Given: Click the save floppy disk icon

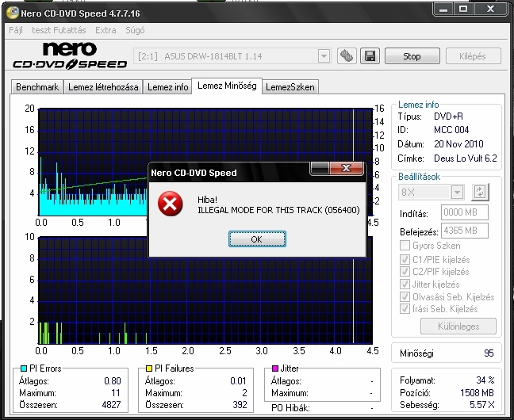Looking at the screenshot, I should pyautogui.click(x=370, y=56).
